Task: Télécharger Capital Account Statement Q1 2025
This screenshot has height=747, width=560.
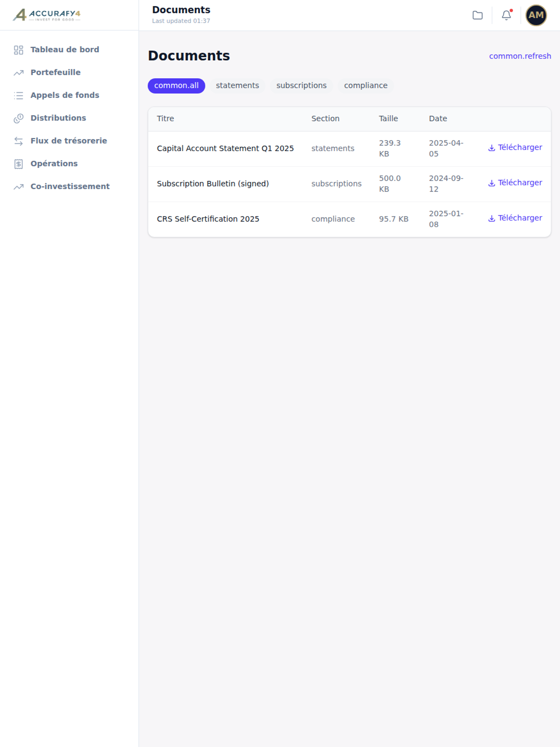Action: 515,148
